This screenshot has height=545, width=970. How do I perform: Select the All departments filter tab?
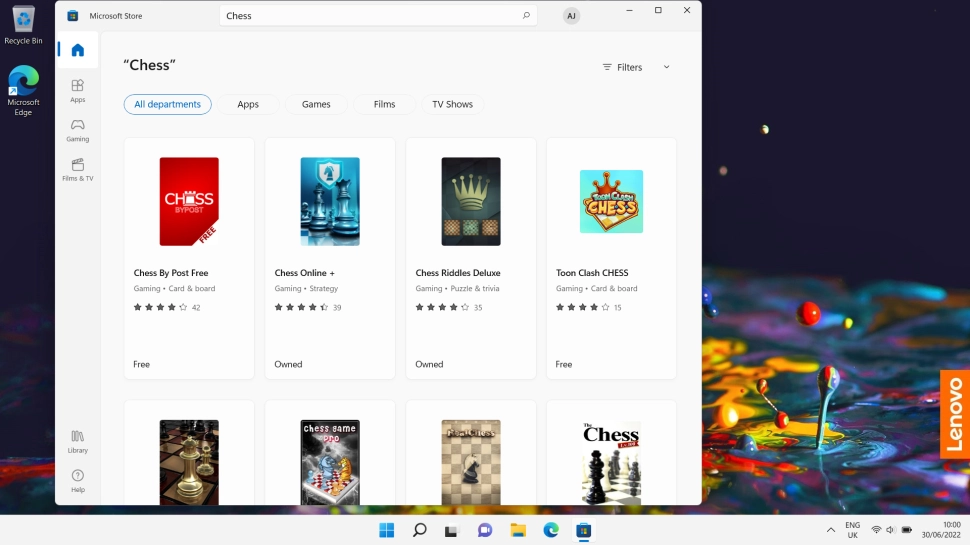coord(168,104)
